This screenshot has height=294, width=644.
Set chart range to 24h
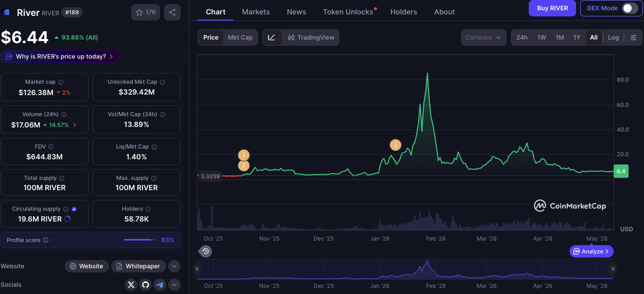(522, 38)
